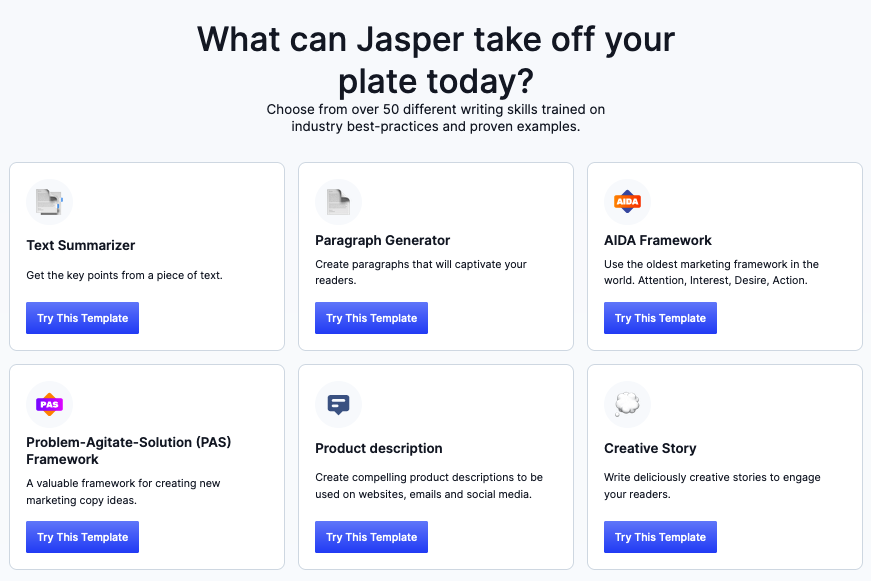
Task: Open the AIDA Framework title
Action: (x=658, y=241)
